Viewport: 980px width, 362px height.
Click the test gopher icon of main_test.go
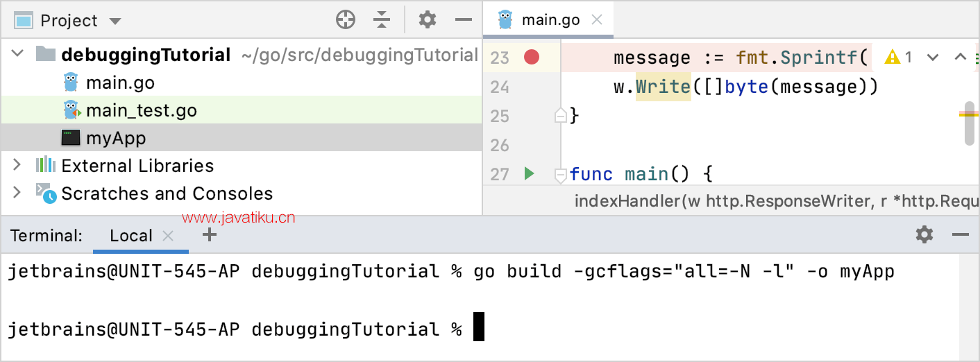coord(71,110)
